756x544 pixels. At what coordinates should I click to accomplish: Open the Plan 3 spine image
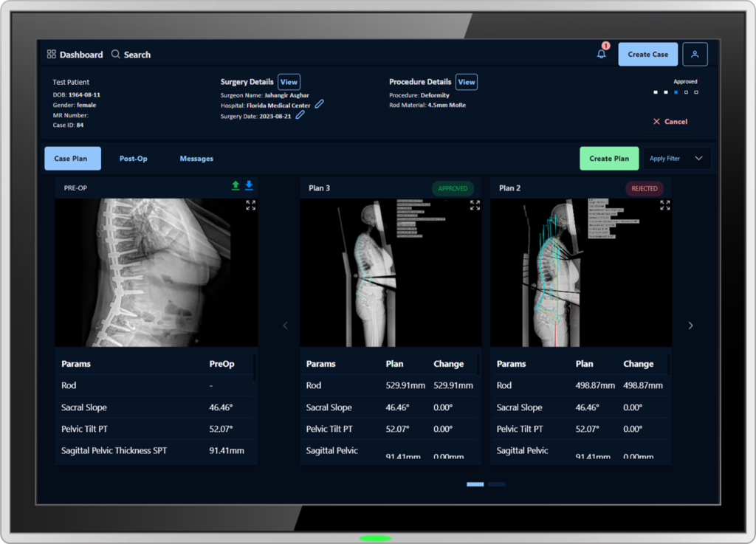coord(391,272)
